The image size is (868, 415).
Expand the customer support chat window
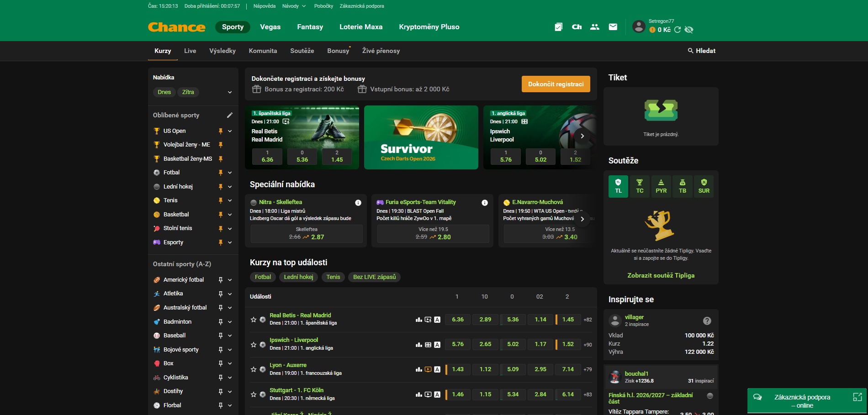point(857,397)
